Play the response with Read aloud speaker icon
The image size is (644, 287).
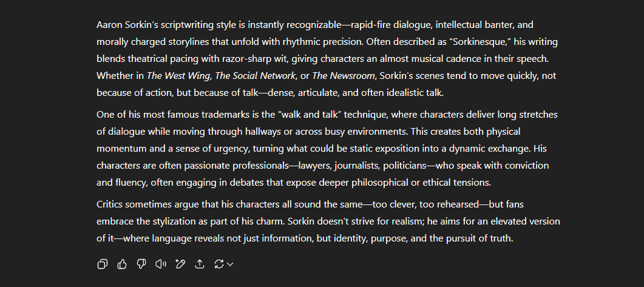(x=161, y=264)
